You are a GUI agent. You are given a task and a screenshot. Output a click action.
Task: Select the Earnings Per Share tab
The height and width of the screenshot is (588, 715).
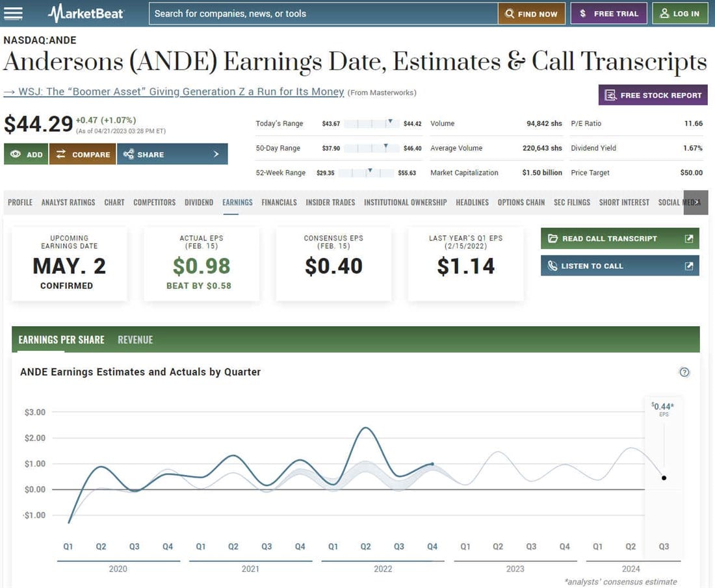coord(61,340)
